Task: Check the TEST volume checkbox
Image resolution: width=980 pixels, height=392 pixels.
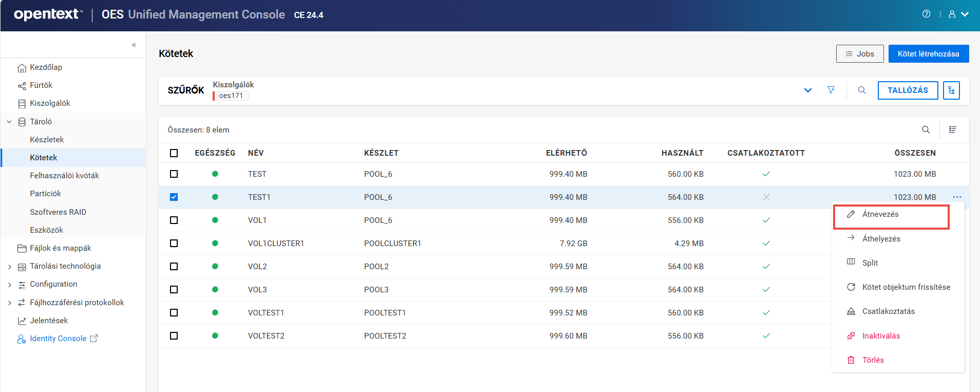Action: (x=174, y=174)
